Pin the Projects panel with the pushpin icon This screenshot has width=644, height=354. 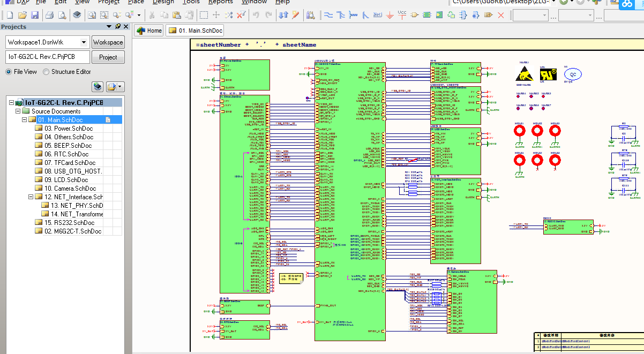pyautogui.click(x=118, y=26)
